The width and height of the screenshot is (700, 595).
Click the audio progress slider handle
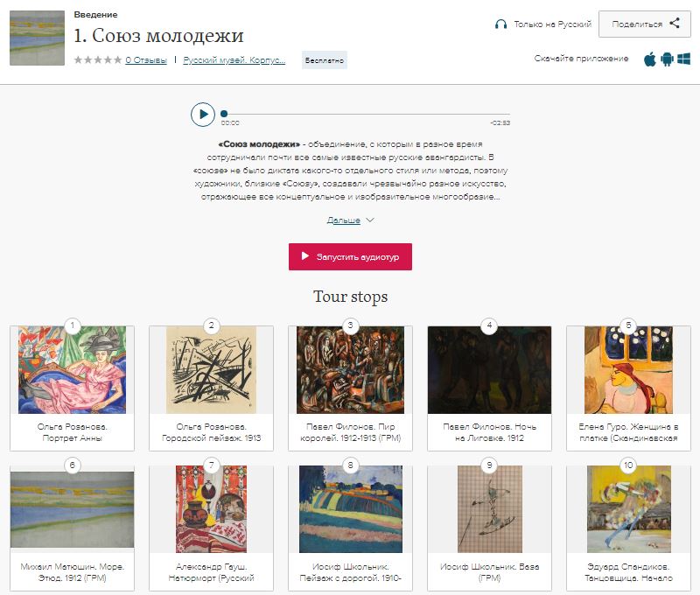[x=224, y=114]
